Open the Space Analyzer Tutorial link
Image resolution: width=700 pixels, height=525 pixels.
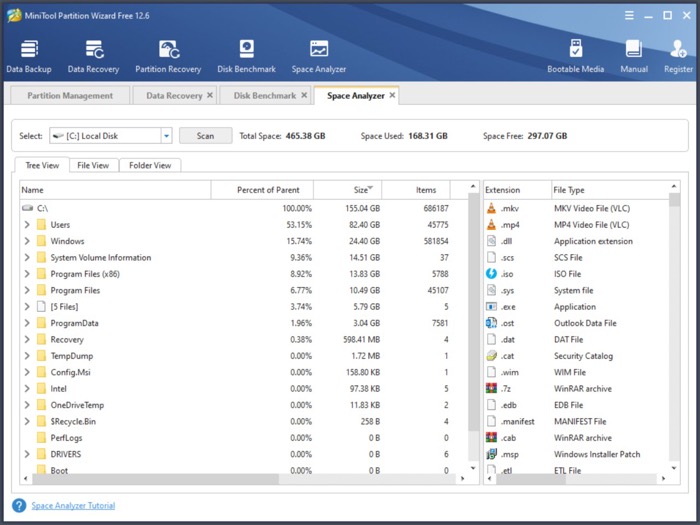[73, 505]
